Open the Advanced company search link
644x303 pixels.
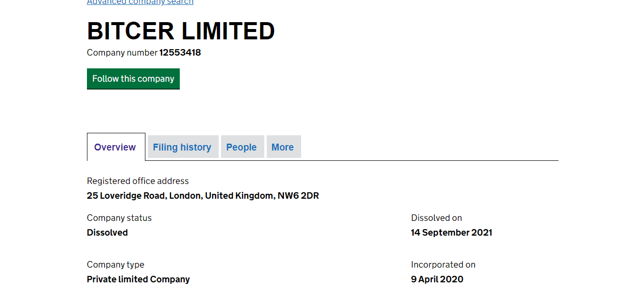click(140, 2)
